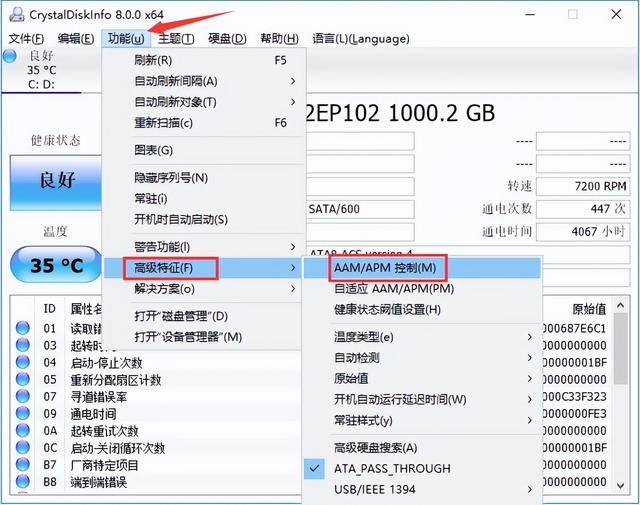Click the 447 次 power-on count field

582,209
